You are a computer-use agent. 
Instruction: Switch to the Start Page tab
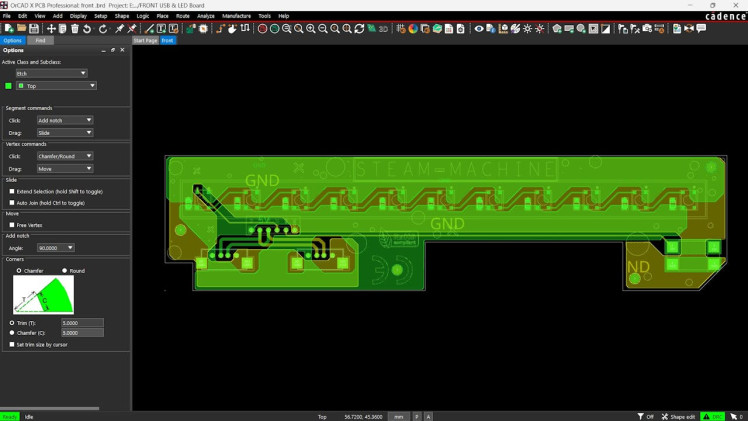tap(145, 41)
